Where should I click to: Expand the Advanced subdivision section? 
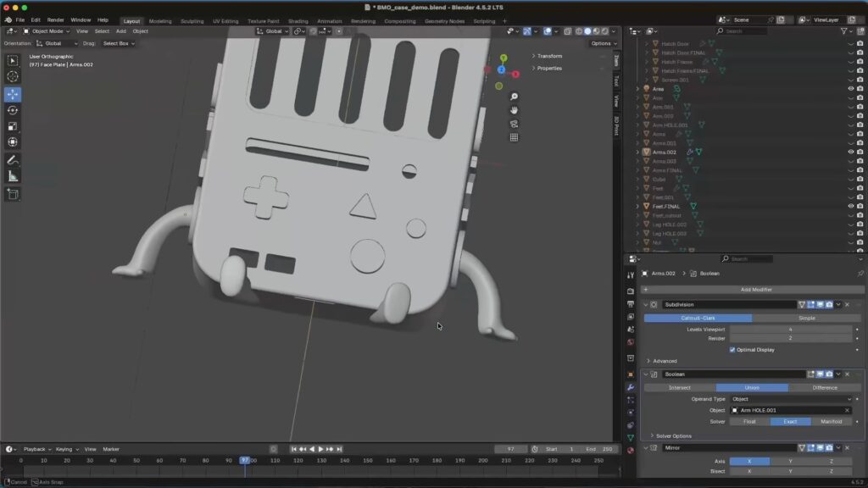click(665, 361)
